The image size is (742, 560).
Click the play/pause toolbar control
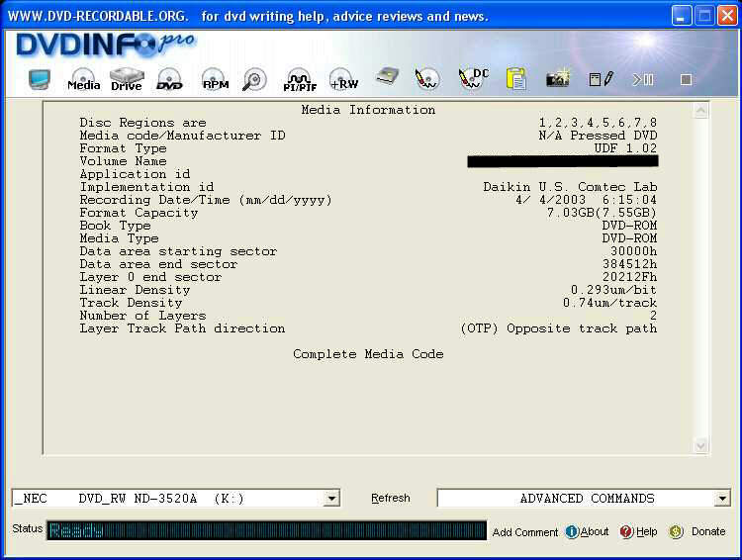[x=643, y=79]
